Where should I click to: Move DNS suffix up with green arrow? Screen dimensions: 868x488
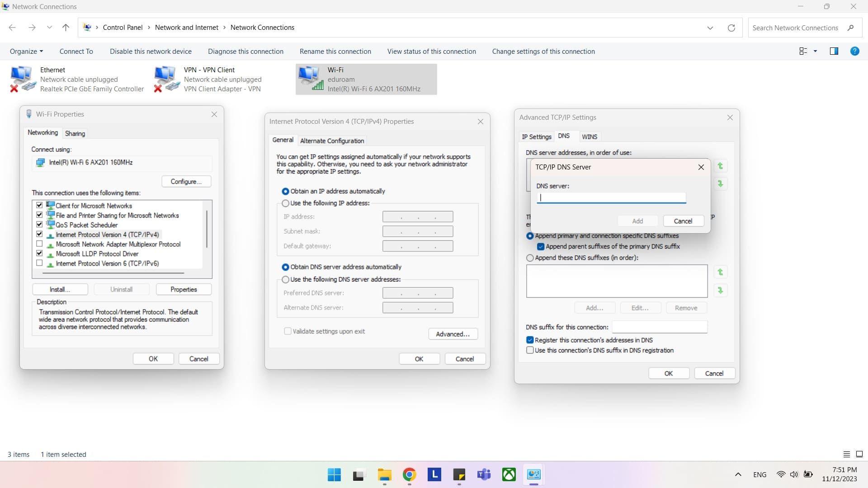720,272
